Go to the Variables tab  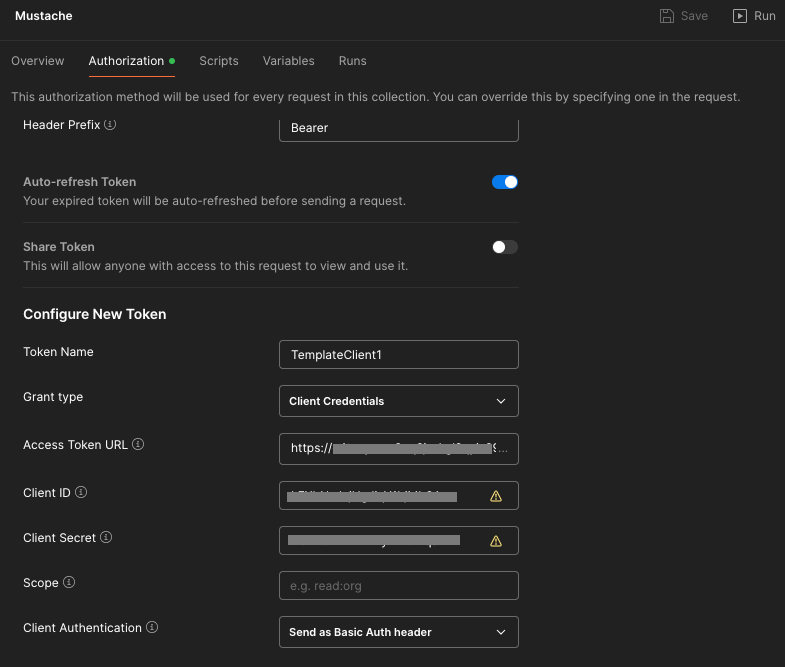(x=288, y=61)
